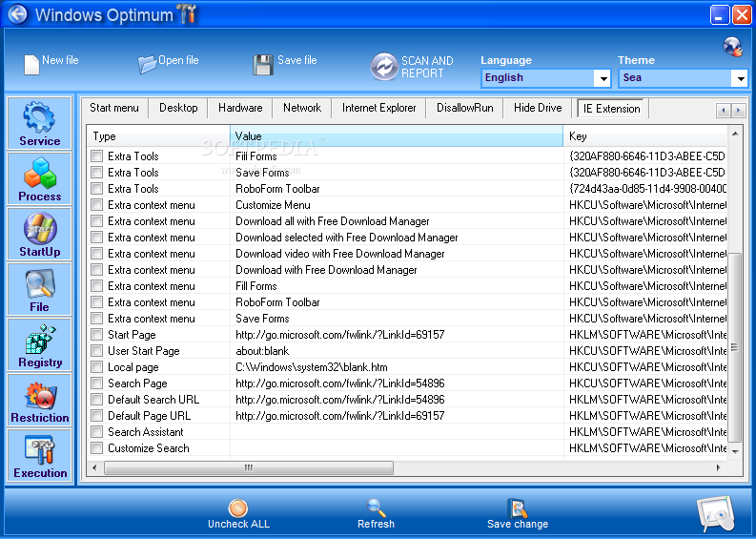Click the New file icon

tap(31, 65)
